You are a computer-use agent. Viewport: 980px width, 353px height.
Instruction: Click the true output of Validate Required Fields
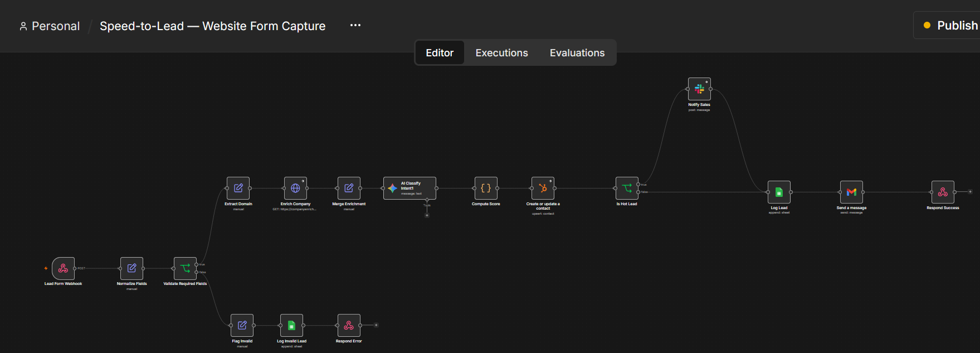197,264
